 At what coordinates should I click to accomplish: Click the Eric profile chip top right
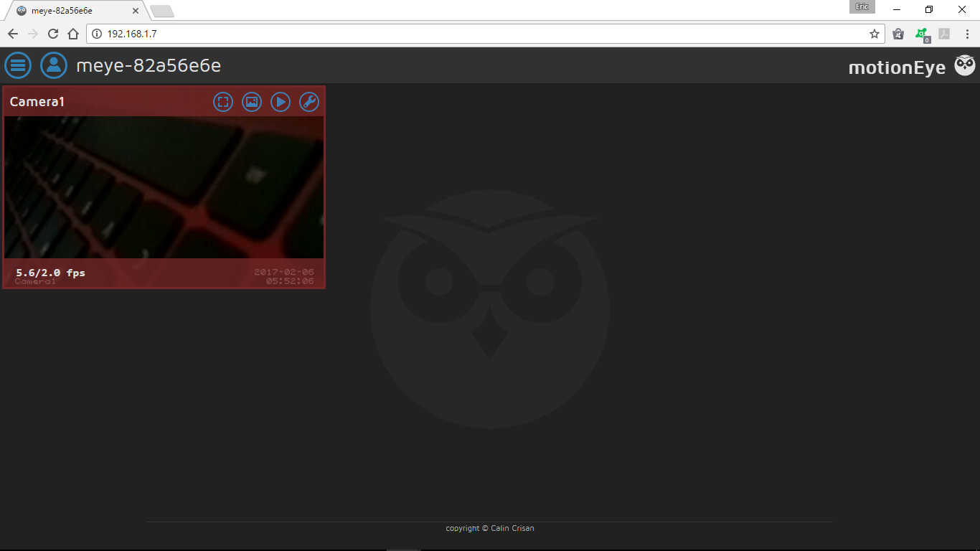862,6
